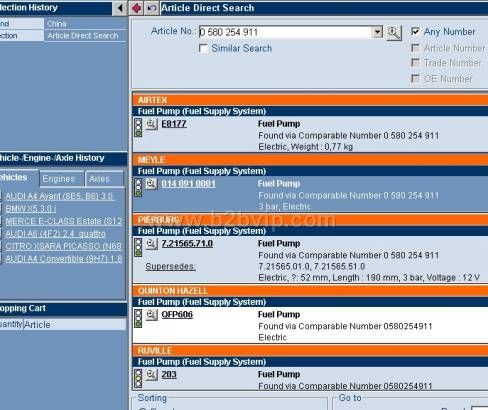This screenshot has height=410, width=488.
Task: Collapse the Selection History panel arrow
Action: click(120, 8)
